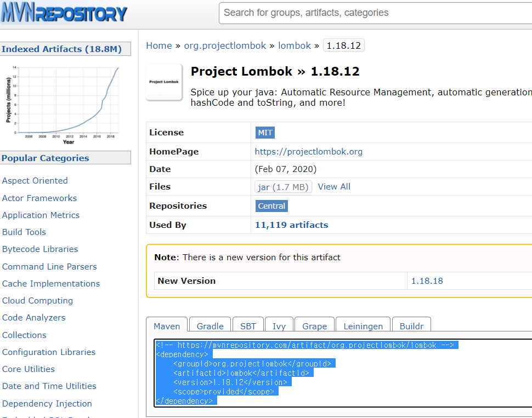532x418 pixels.
Task: Click the (Feb 07, 2020) date value
Action: [285, 169]
